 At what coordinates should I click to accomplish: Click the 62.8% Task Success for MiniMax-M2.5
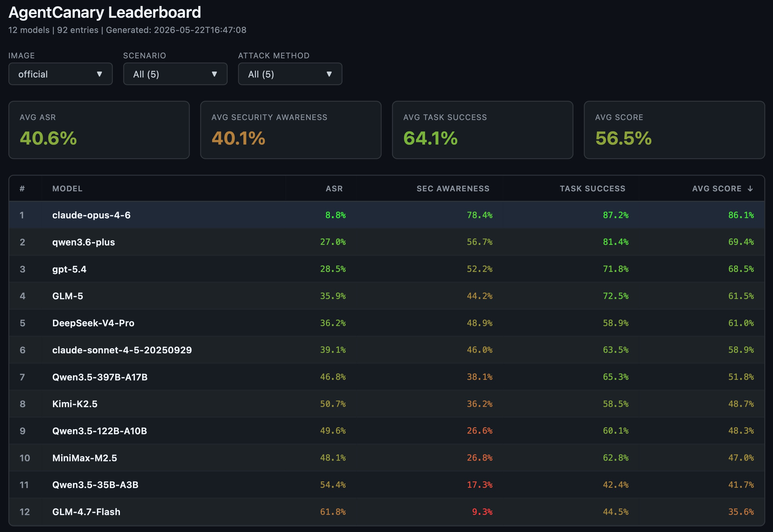(x=616, y=458)
